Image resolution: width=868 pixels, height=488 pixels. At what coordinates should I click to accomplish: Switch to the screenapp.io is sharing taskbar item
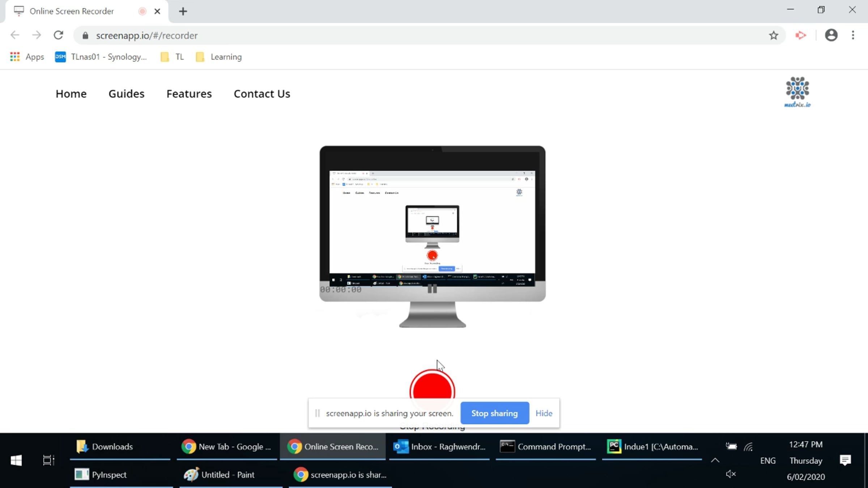pyautogui.click(x=340, y=474)
